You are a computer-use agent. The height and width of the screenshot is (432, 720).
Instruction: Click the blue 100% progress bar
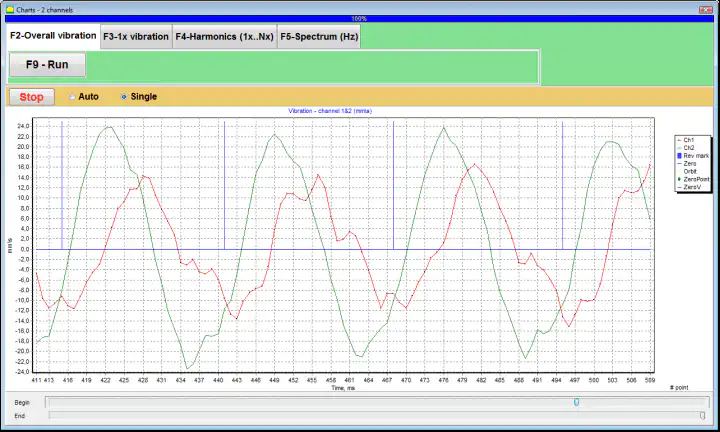tap(359, 18)
